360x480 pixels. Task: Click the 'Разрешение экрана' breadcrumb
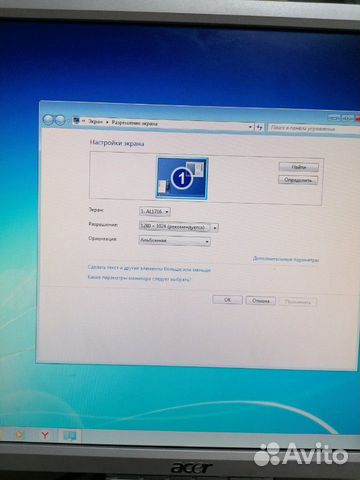coord(134,123)
